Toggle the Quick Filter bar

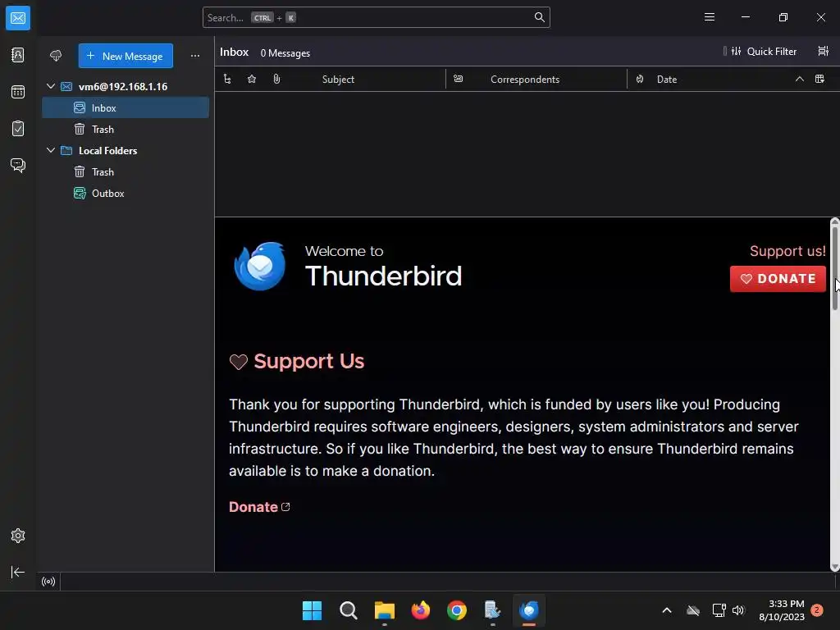pos(763,52)
